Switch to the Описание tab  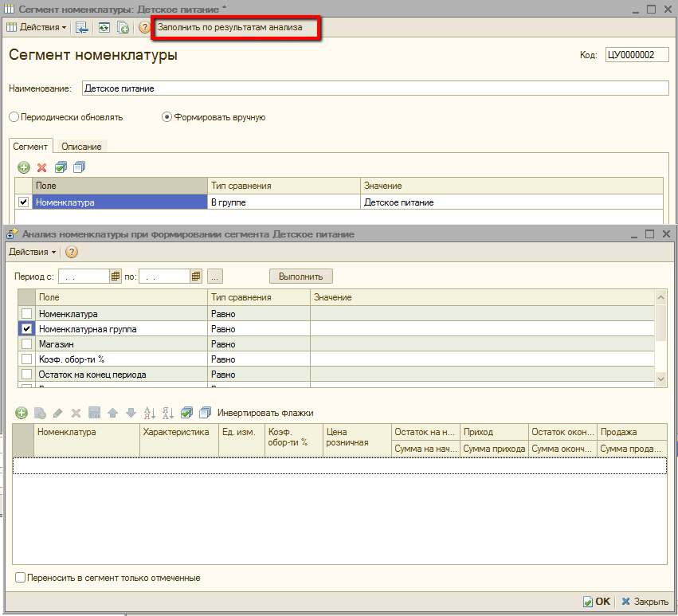click(81, 147)
